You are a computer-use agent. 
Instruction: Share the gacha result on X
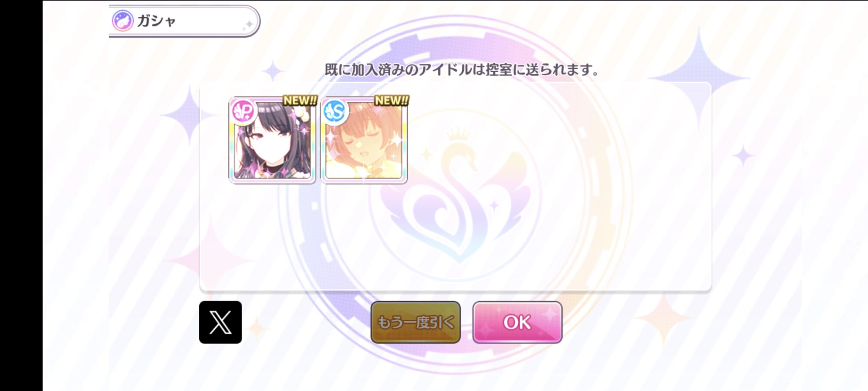coord(220,322)
